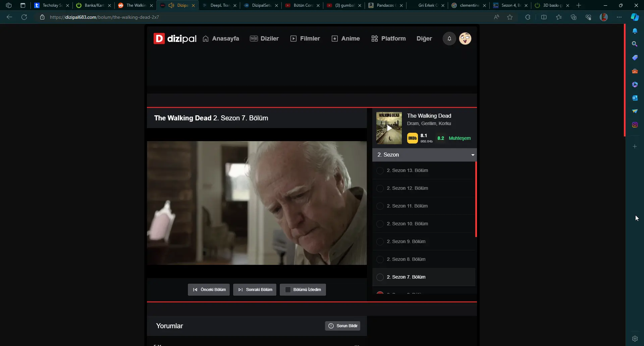Open the Anime menu item

(345, 39)
